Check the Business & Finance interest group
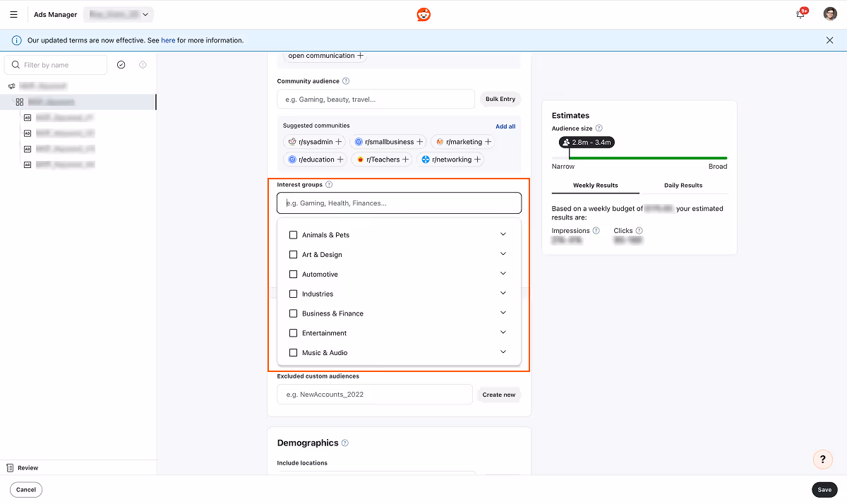The width and height of the screenshot is (847, 504). coord(294,313)
